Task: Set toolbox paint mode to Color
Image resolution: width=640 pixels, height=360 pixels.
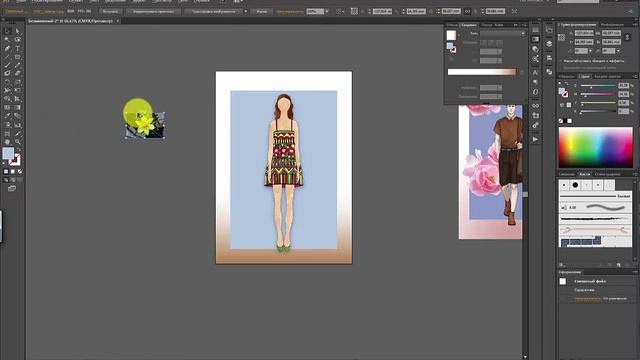Action: pyautogui.click(x=6, y=172)
